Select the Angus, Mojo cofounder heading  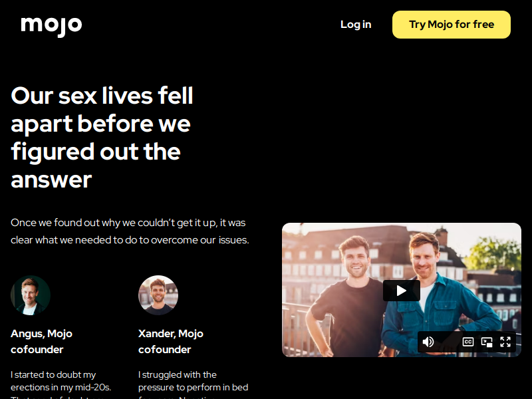pos(41,341)
